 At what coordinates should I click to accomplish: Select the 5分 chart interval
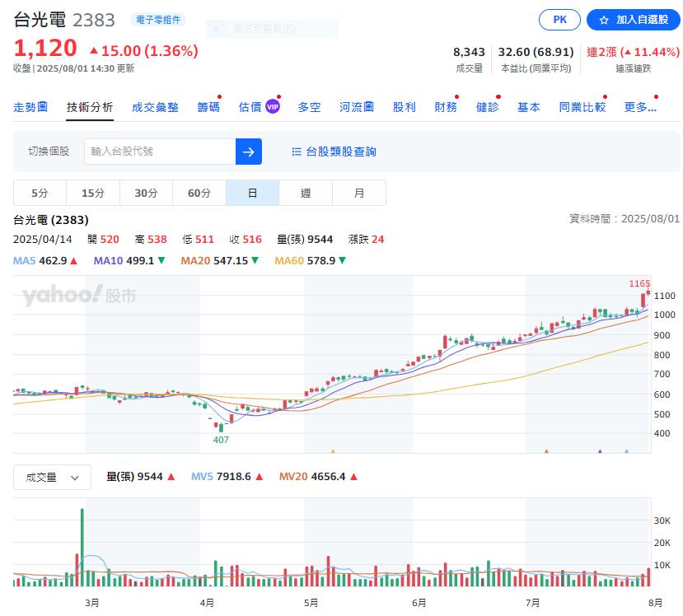(40, 193)
